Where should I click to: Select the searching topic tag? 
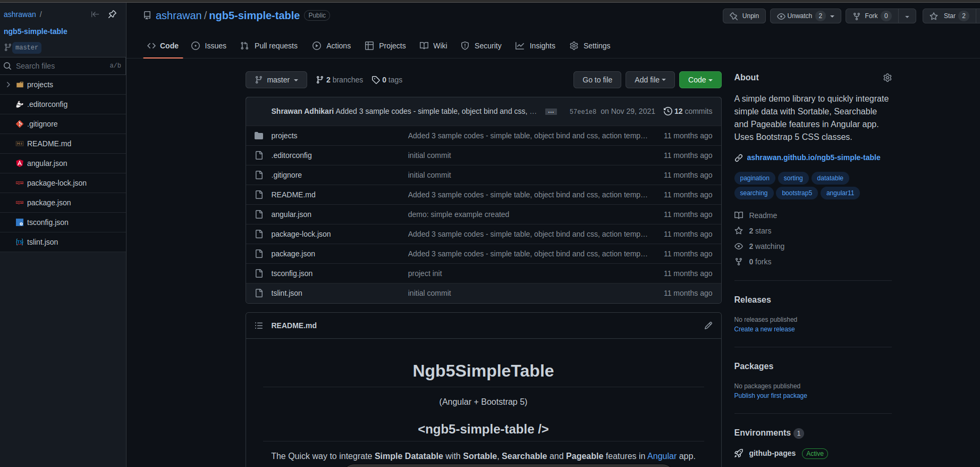pos(754,193)
